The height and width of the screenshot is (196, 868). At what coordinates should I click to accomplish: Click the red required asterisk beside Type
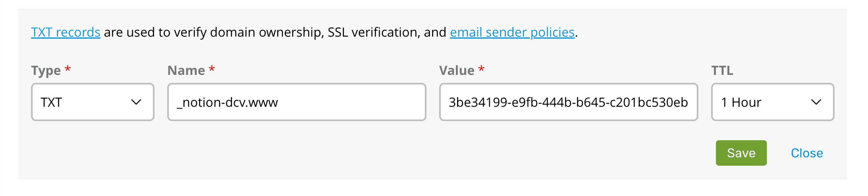[x=68, y=69]
